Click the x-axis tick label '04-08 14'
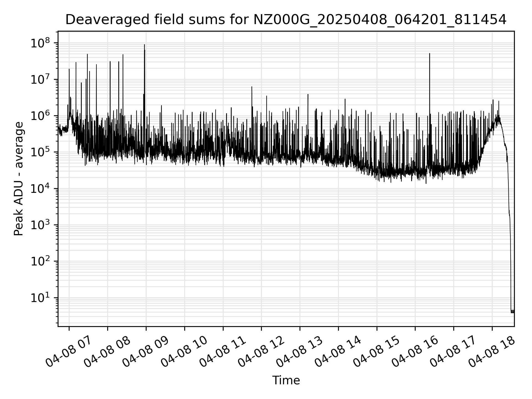 pos(338,352)
